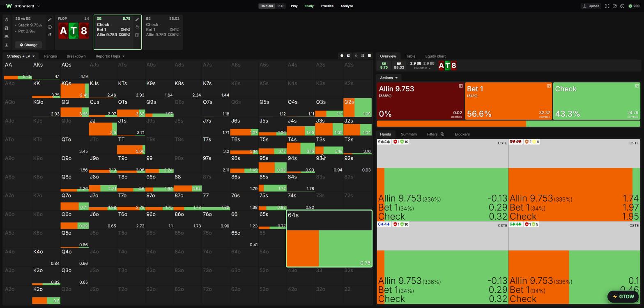644x308 pixels.
Task: Switch game type to Hold'em
Action: tap(267, 6)
